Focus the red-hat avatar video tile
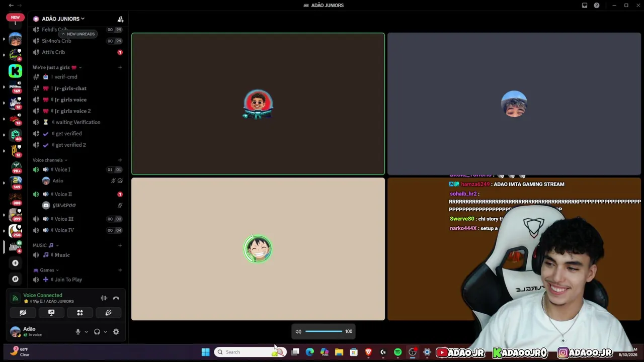The width and height of the screenshot is (644, 362). pyautogui.click(x=258, y=104)
